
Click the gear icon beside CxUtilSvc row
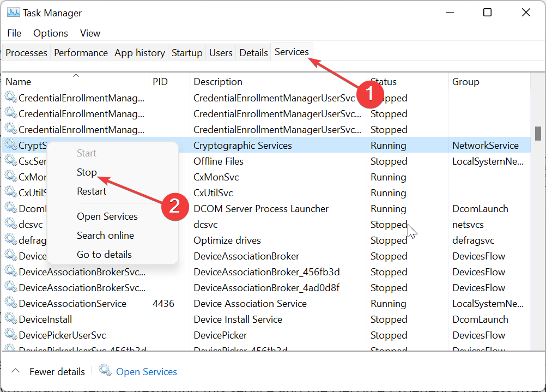tap(11, 192)
